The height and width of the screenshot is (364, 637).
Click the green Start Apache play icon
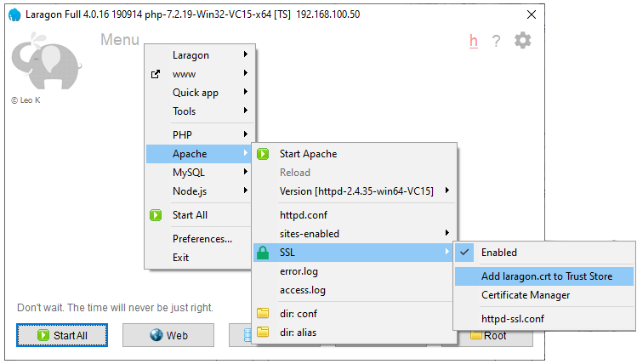coord(263,154)
